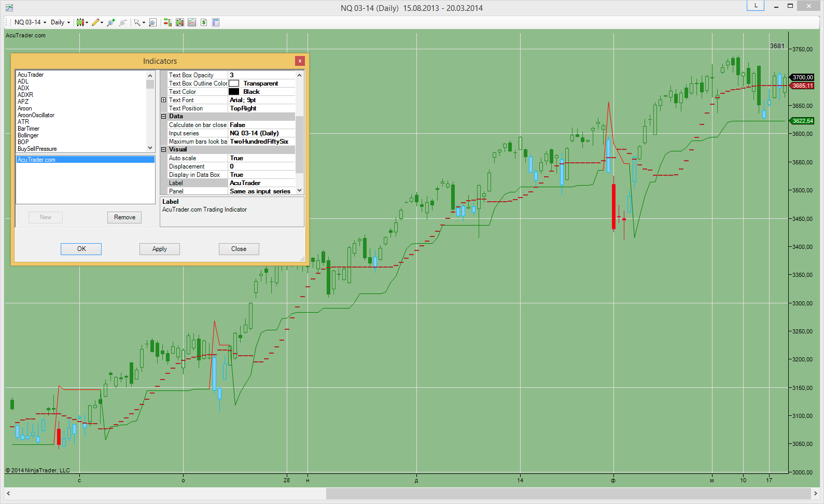Click the Chart Trader toolbar icon
This screenshot has height=504, width=824.
167,22
